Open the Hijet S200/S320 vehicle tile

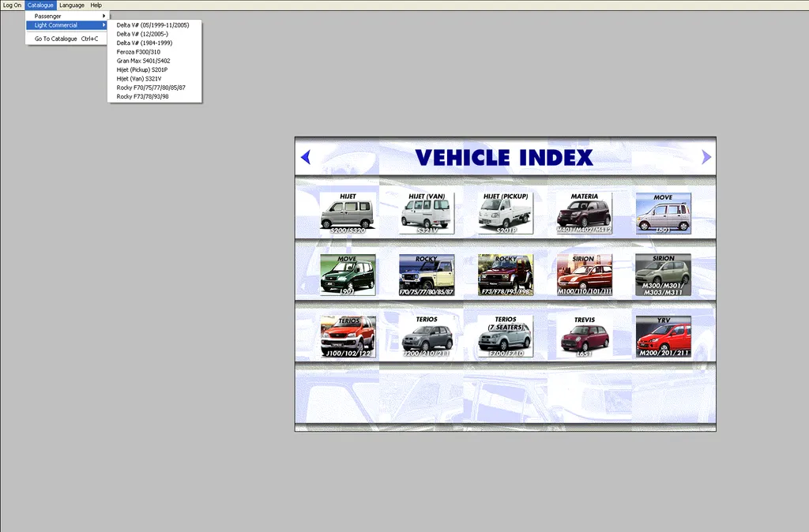pos(348,213)
